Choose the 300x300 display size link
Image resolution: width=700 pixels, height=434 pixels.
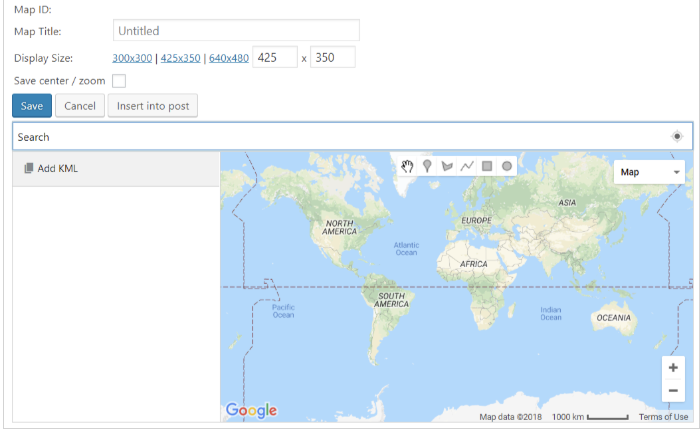click(132, 58)
